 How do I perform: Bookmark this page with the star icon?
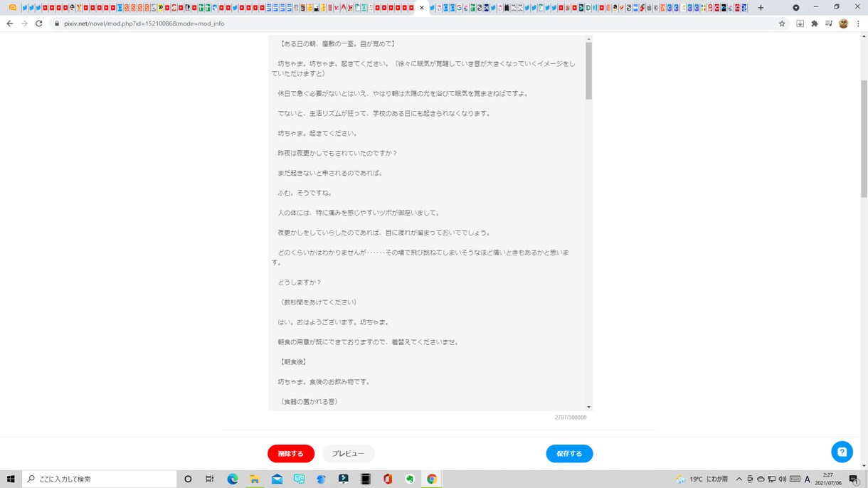point(782,23)
